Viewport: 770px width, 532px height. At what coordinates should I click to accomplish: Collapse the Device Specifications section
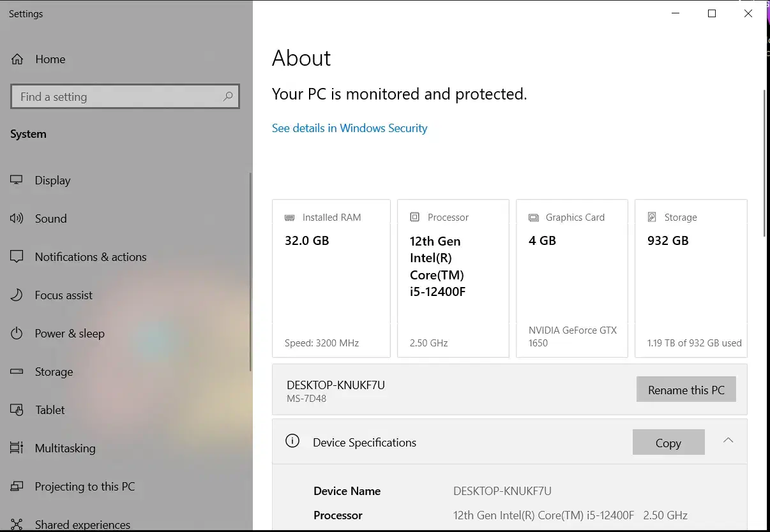tap(728, 441)
